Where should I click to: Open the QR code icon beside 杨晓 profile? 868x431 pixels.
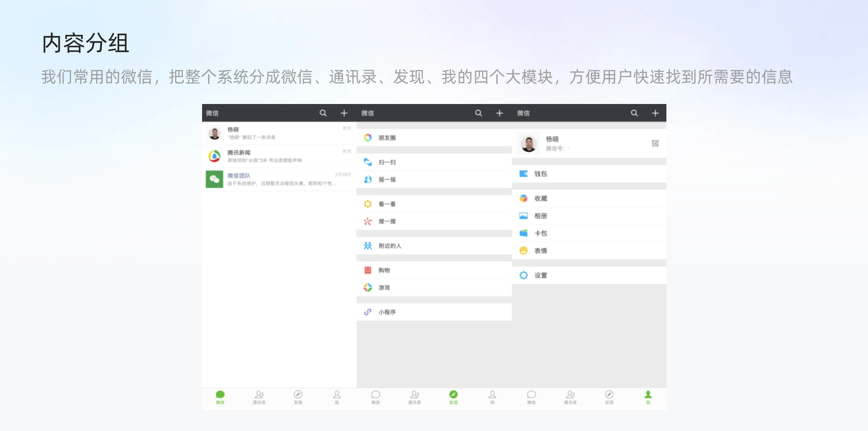click(655, 143)
